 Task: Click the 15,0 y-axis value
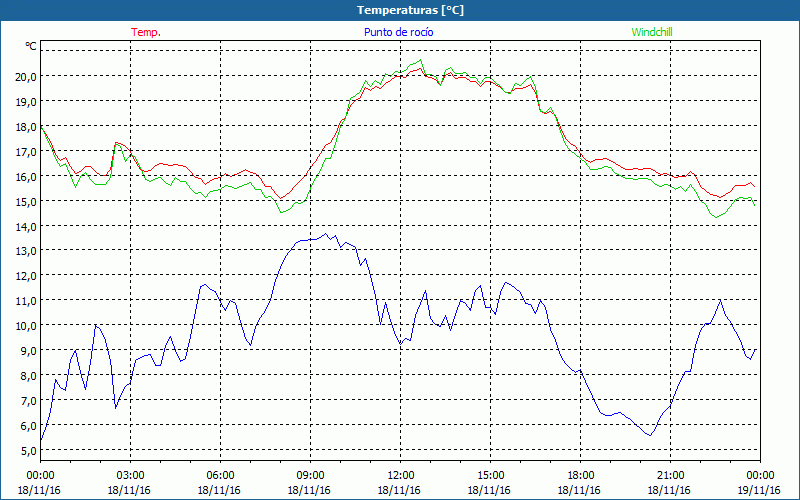[x=26, y=202]
